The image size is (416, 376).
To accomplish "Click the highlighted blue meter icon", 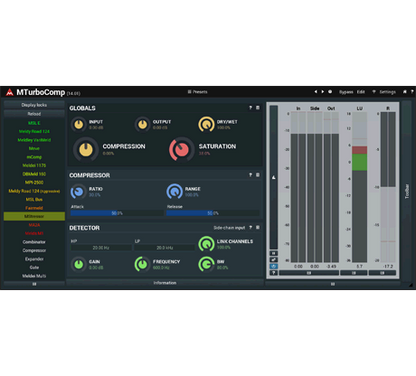I will [x=273, y=266].
